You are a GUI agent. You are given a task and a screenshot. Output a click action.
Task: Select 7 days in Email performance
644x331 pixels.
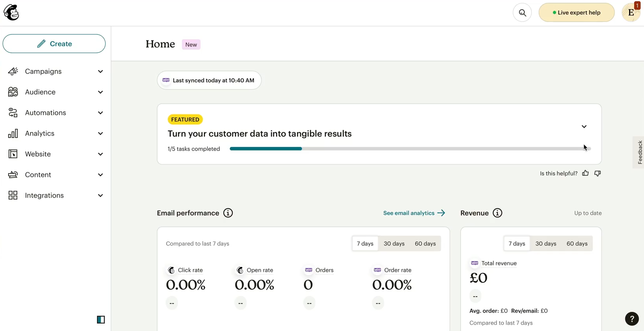pos(365,243)
